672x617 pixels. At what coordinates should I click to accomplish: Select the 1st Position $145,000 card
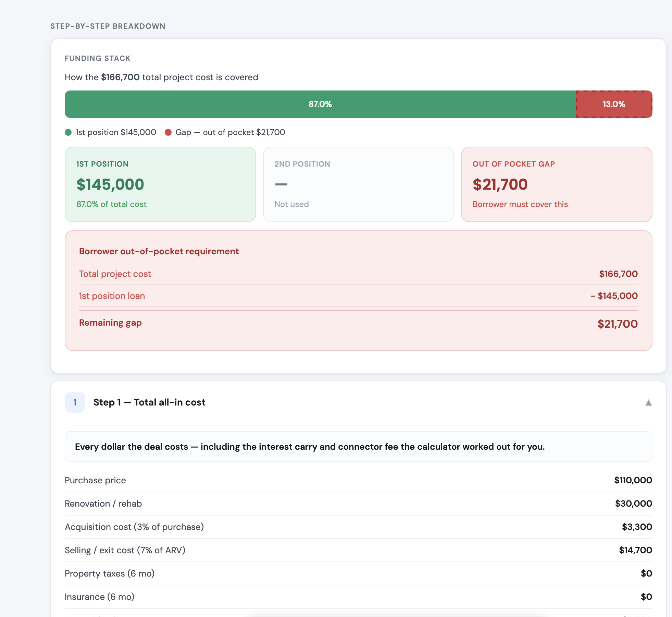pyautogui.click(x=160, y=184)
